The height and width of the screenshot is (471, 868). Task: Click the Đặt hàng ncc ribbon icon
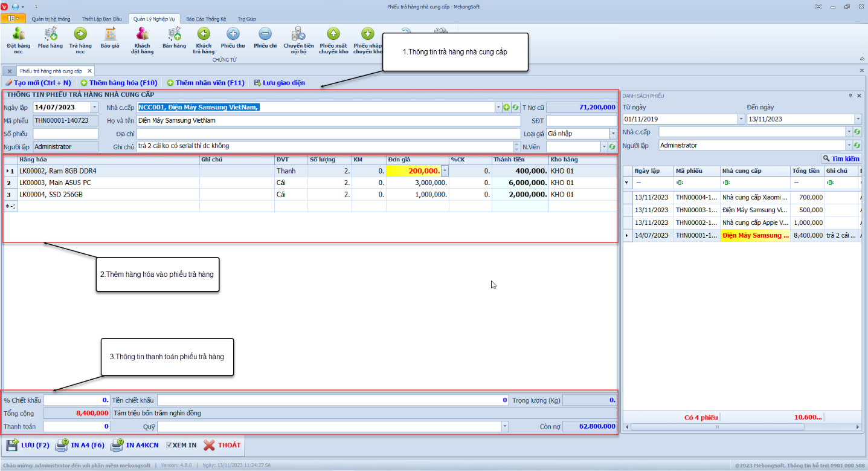[18, 40]
